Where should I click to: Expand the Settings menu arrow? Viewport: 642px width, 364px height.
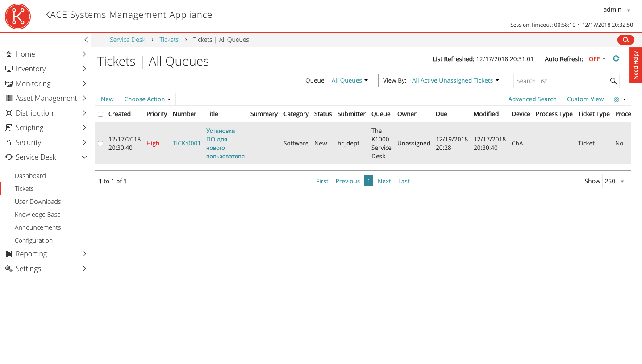coord(84,269)
